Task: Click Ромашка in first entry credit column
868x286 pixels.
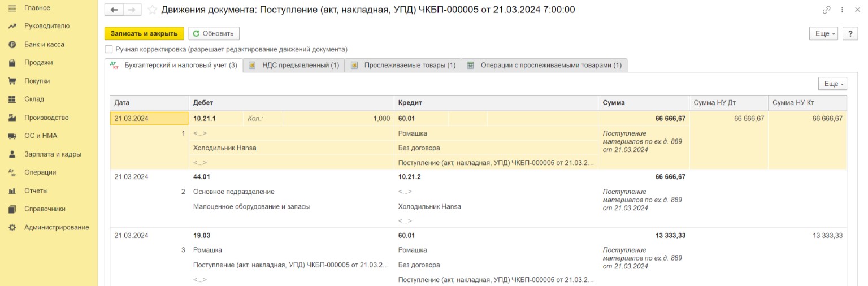Action: pos(413,133)
